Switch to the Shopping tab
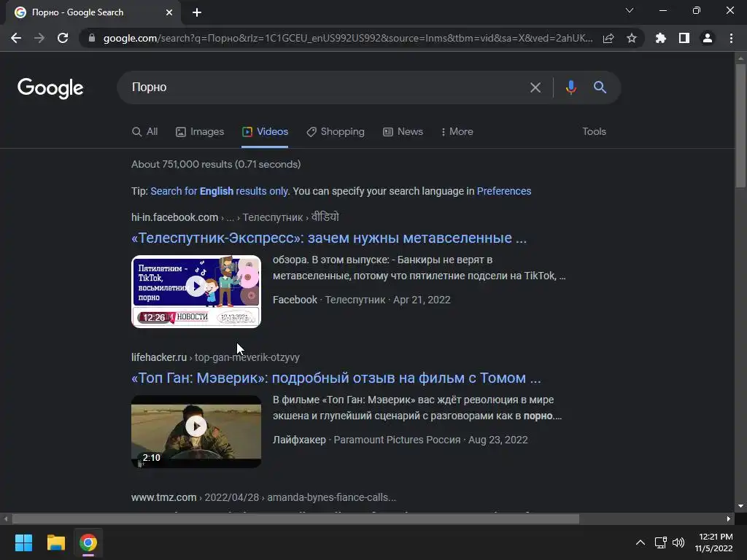The image size is (747, 560). point(336,132)
